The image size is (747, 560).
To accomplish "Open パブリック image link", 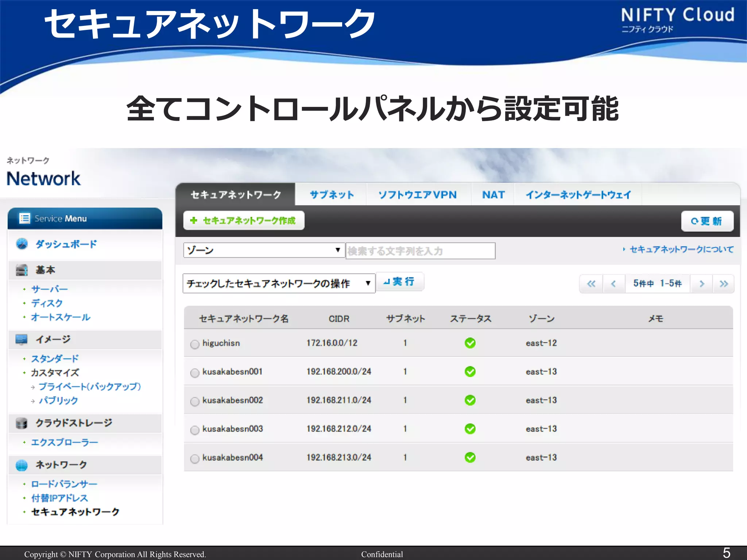I will (58, 400).
